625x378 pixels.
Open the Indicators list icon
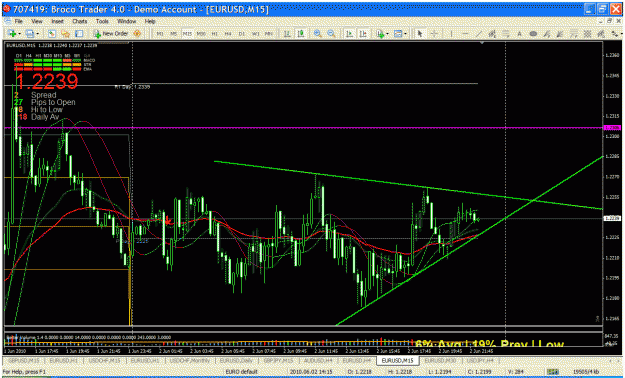click(x=380, y=34)
